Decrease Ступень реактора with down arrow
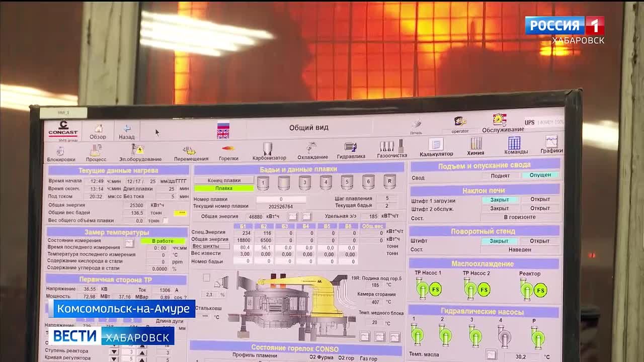644x362 pixels. (114, 352)
